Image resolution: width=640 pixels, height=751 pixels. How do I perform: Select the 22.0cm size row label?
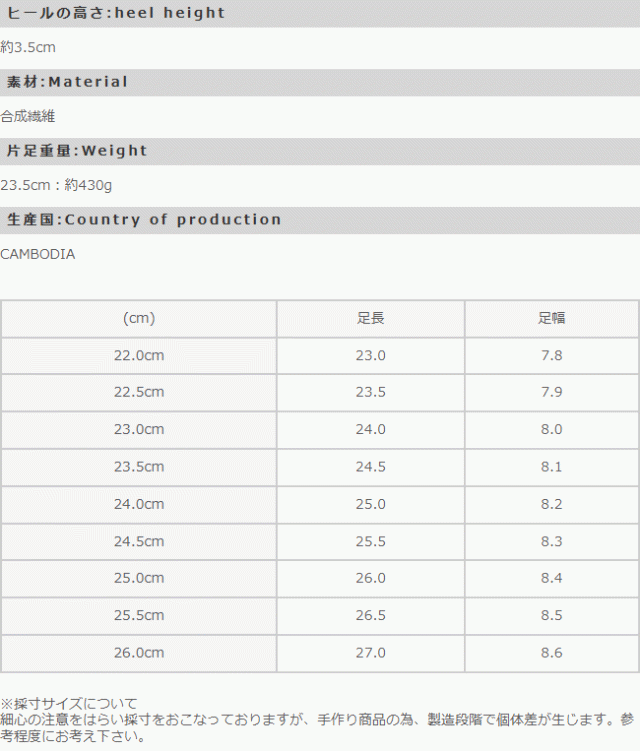pos(139,356)
